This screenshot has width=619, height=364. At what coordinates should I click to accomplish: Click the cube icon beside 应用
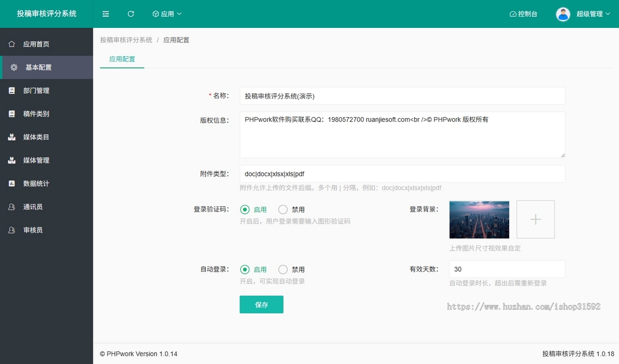[155, 14]
